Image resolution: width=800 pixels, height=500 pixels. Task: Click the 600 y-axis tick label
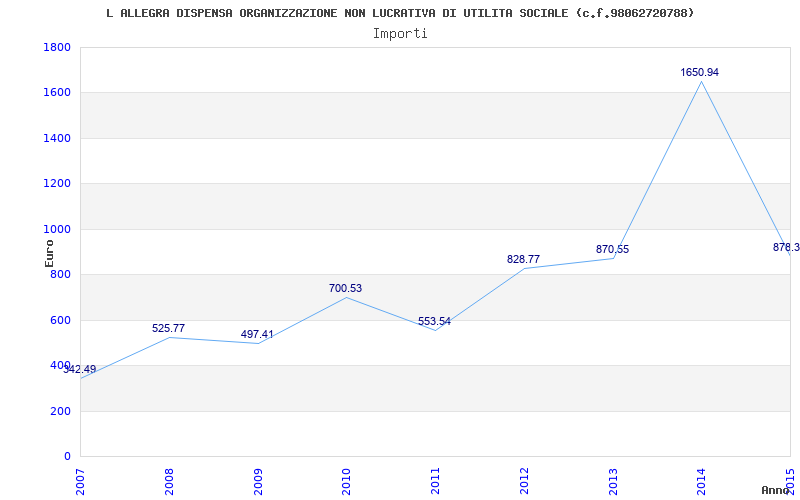61,320
